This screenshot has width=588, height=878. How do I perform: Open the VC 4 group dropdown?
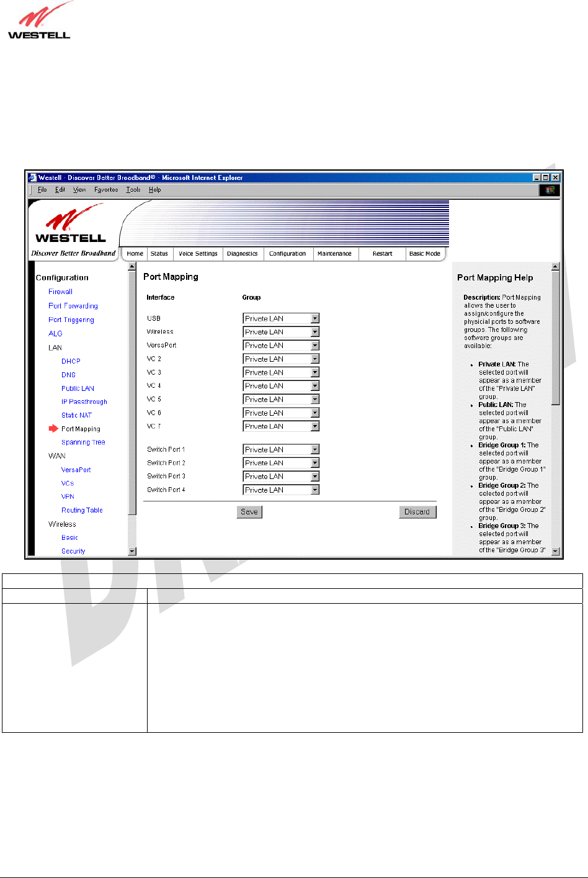pyautogui.click(x=281, y=386)
